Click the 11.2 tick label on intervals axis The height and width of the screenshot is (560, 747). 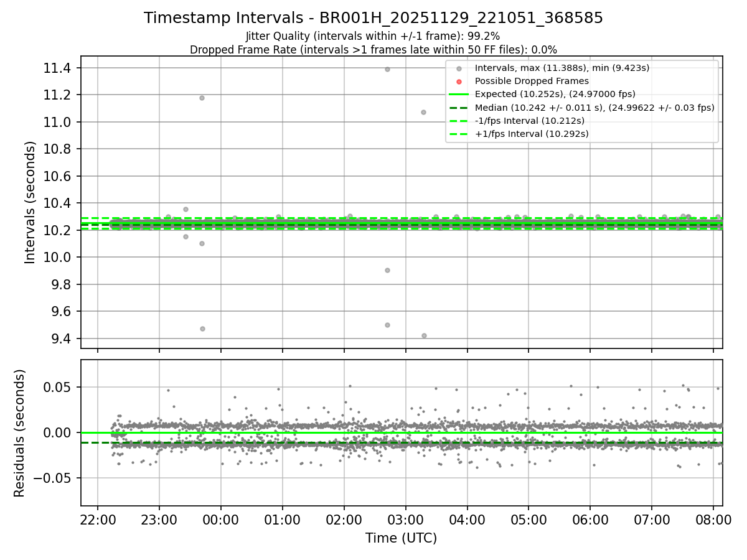coord(57,95)
